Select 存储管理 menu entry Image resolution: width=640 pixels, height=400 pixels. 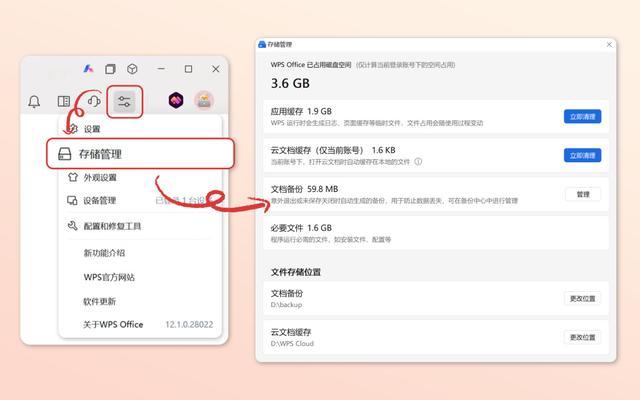pyautogui.click(x=140, y=154)
